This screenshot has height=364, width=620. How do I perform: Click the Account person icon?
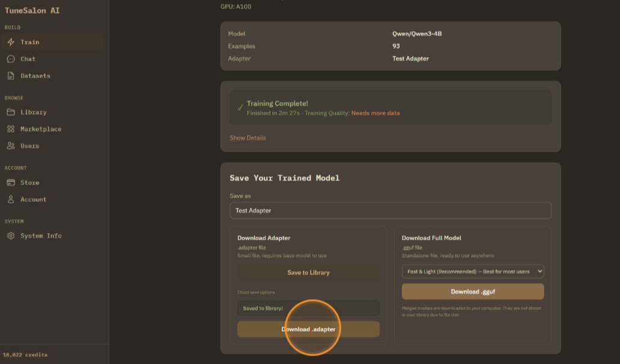pos(11,199)
